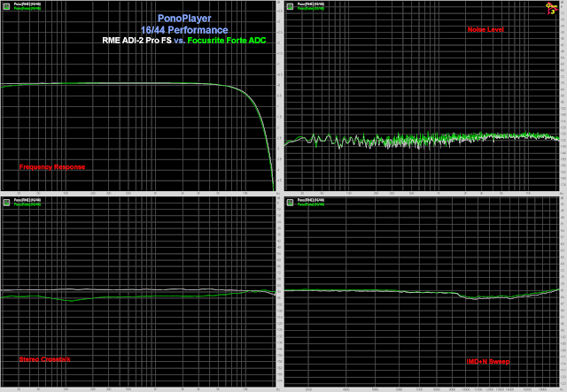
Task: Select white RME legend entry in Stereo Crosstalk
Action: point(27,200)
